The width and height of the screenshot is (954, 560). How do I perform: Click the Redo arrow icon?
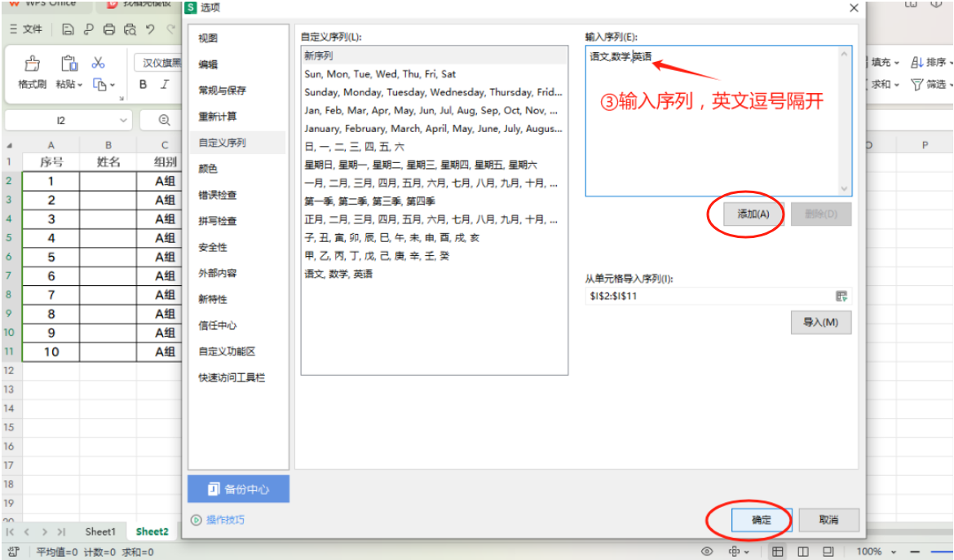click(171, 29)
